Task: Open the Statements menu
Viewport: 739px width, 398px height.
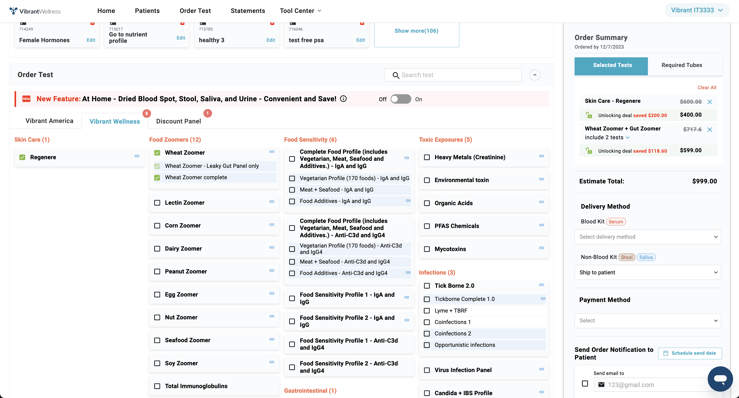Action: pyautogui.click(x=247, y=11)
